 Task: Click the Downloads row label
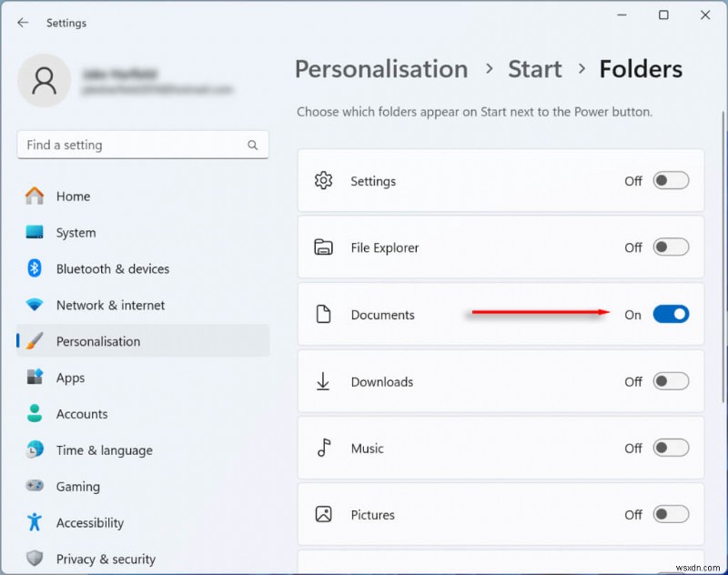tap(382, 381)
